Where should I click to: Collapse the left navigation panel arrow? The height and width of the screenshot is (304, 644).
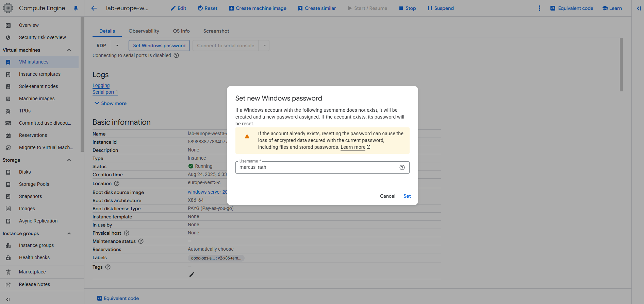[8, 299]
